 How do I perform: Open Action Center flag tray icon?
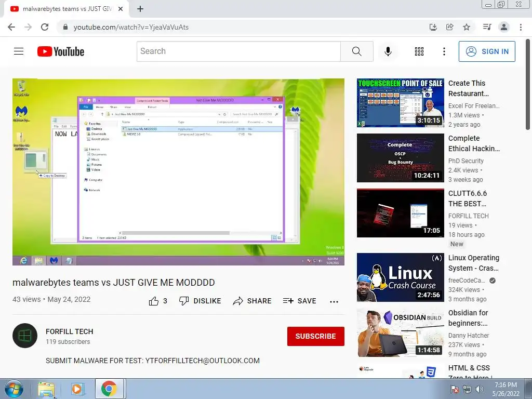coord(454,389)
